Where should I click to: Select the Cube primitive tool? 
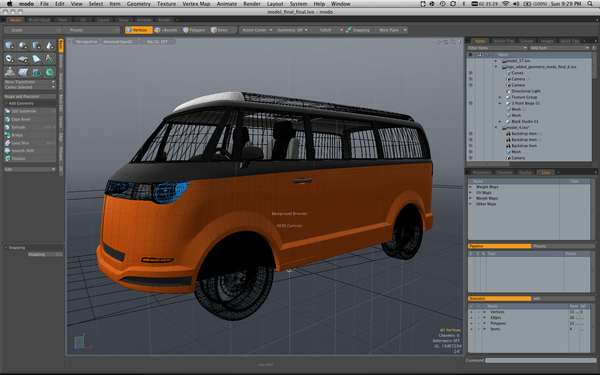coord(10,46)
